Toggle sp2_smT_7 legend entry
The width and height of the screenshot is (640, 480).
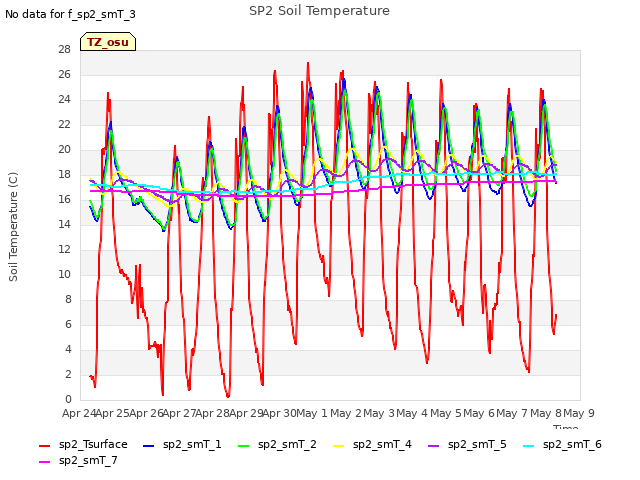78,460
